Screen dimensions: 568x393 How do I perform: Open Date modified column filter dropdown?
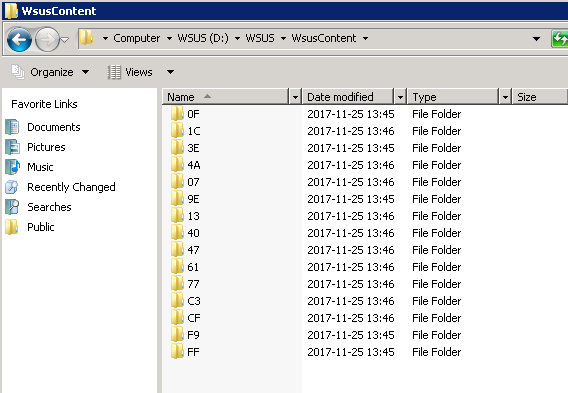pos(400,97)
